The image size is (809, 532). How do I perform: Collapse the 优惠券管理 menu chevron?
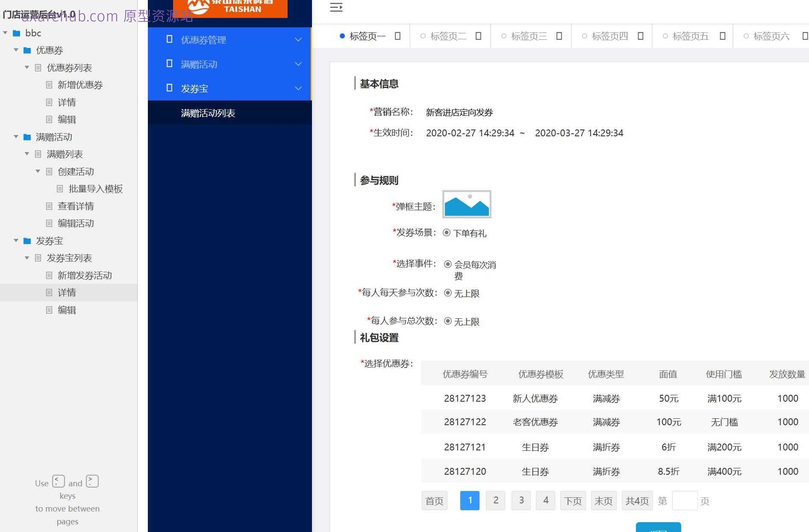[298, 39]
